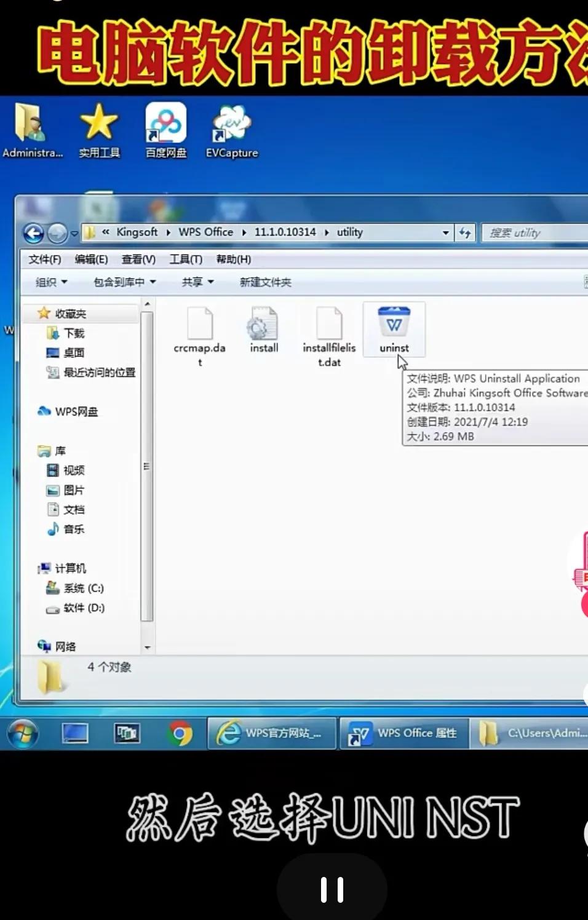Click the address bar refresh button

(465, 232)
